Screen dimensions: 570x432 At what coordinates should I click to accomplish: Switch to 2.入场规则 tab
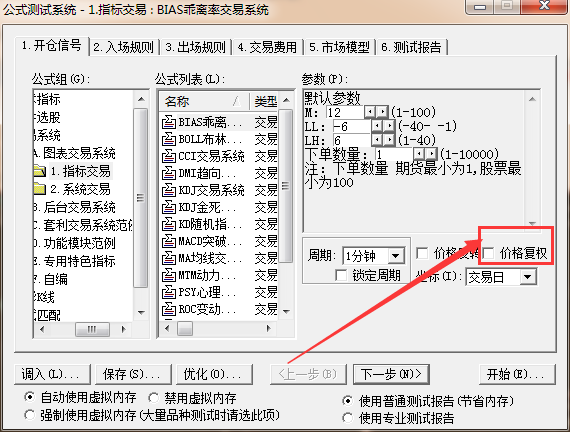click(124, 48)
